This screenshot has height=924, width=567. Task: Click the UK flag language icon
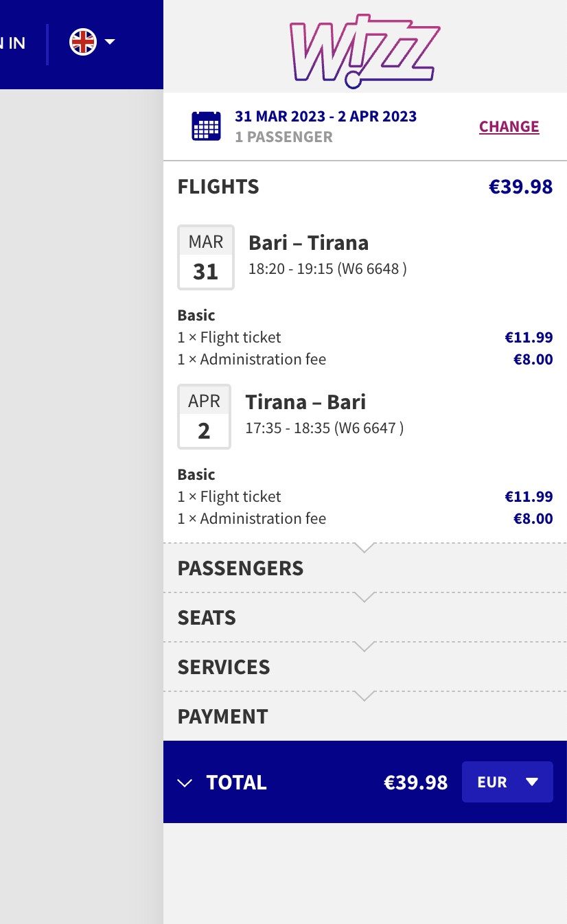(x=83, y=43)
